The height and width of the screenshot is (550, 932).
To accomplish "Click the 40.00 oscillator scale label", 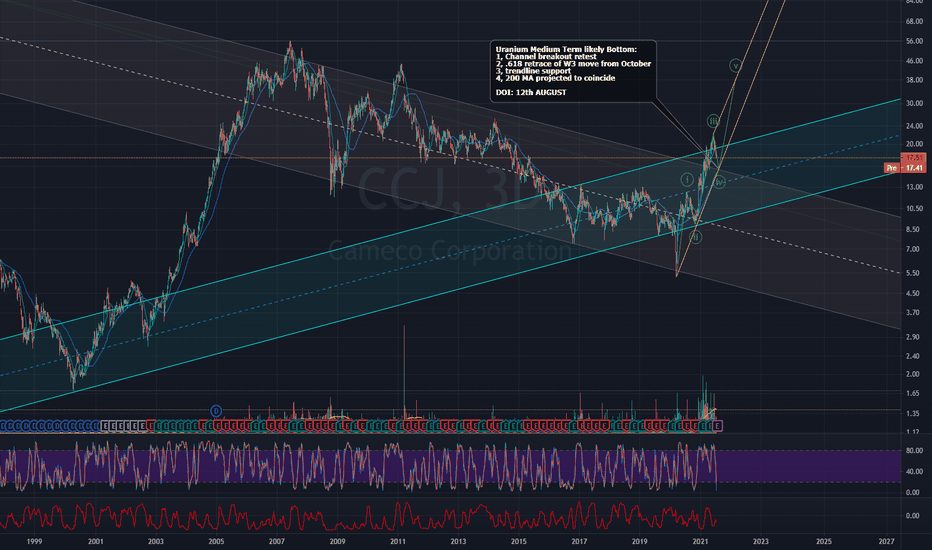I will tap(914, 472).
